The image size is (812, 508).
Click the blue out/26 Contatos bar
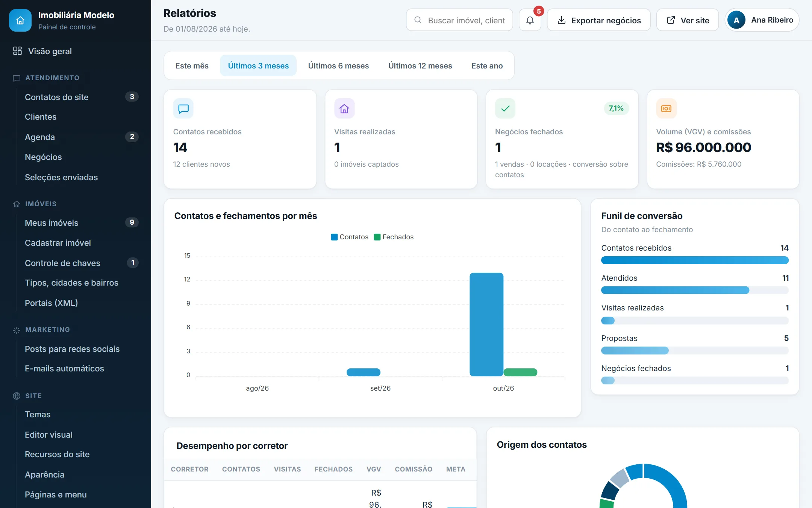(486, 324)
